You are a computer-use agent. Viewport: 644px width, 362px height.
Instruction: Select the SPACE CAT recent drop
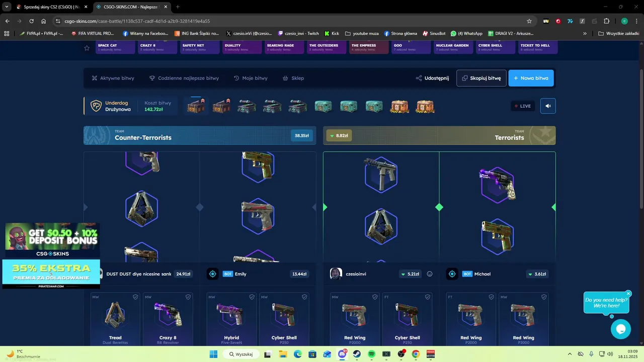115,47
